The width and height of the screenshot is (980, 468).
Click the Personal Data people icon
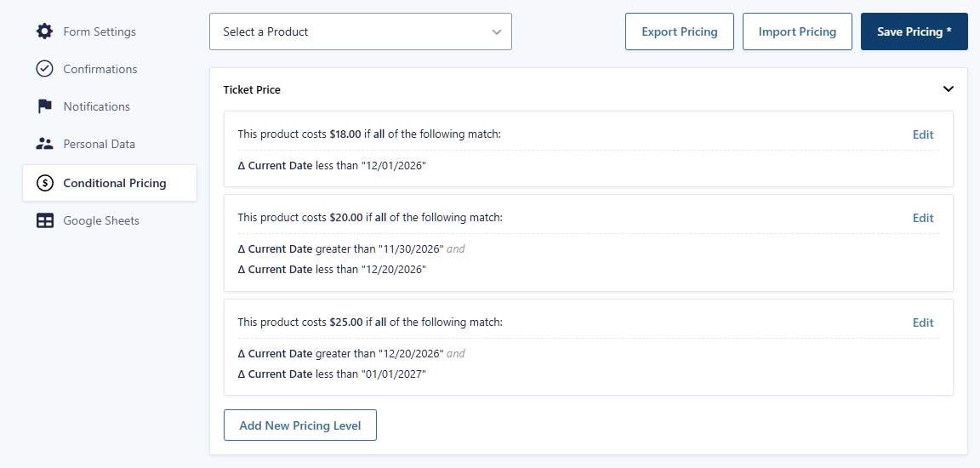click(x=44, y=144)
